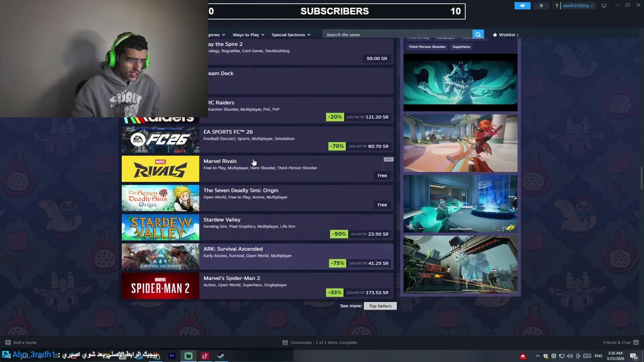Screen dimensions: 644x362
Task: Open Marvel's Spider-Man 2 thumbnail
Action: click(160, 286)
